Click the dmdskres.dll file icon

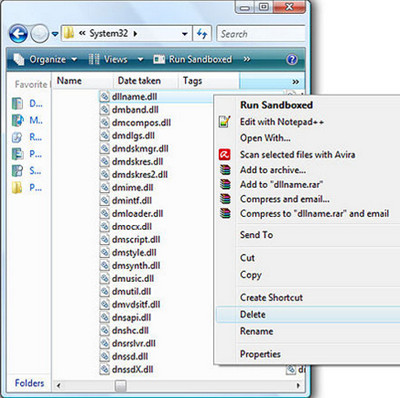pyautogui.click(x=105, y=162)
